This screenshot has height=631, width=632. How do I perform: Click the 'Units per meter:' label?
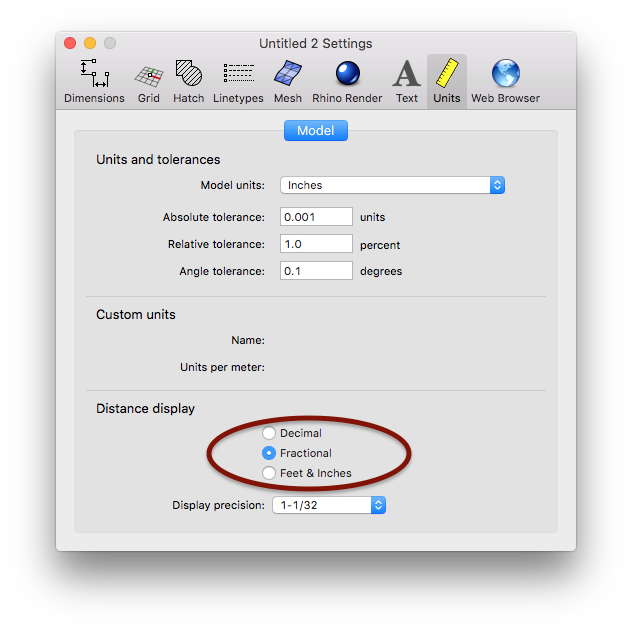point(222,367)
